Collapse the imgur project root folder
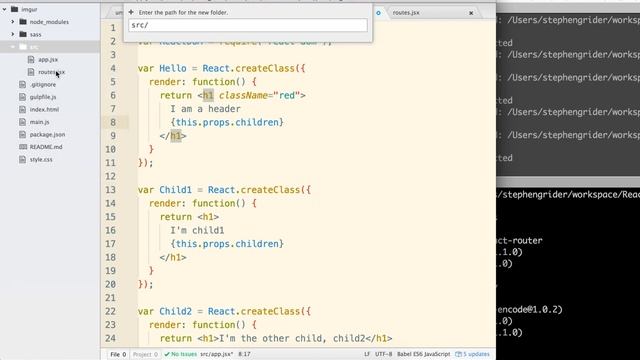Screen dimensions: 640x360 (4, 9)
